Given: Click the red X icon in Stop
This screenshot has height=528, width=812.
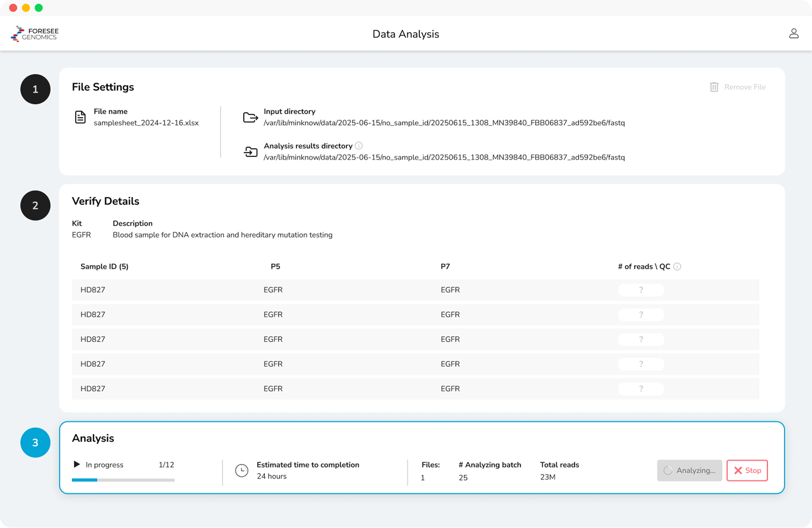Looking at the screenshot, I should tap(738, 471).
